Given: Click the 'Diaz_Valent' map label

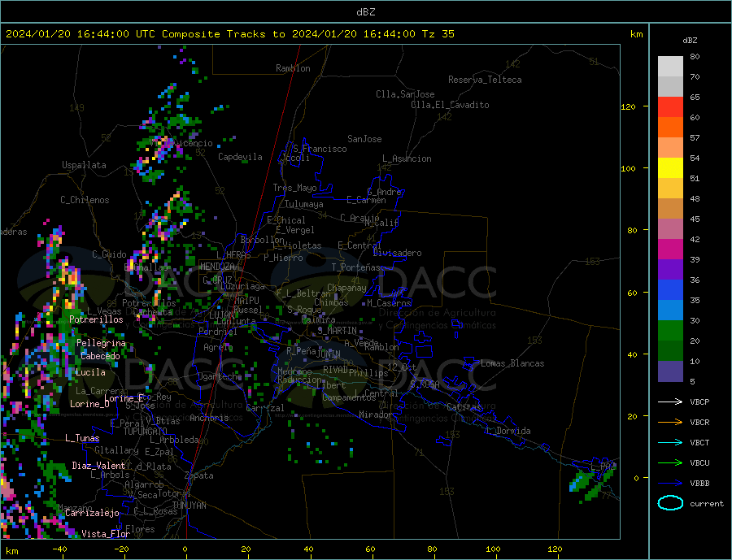Looking at the screenshot, I should [98, 466].
